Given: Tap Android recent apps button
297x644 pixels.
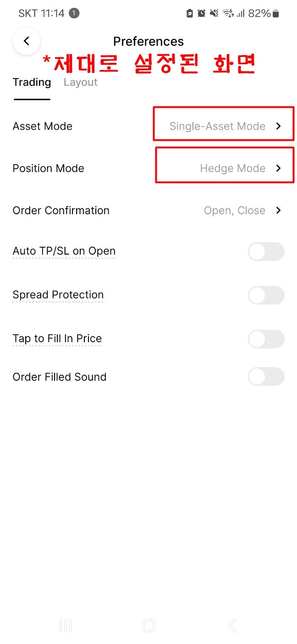Looking at the screenshot, I should (66, 626).
